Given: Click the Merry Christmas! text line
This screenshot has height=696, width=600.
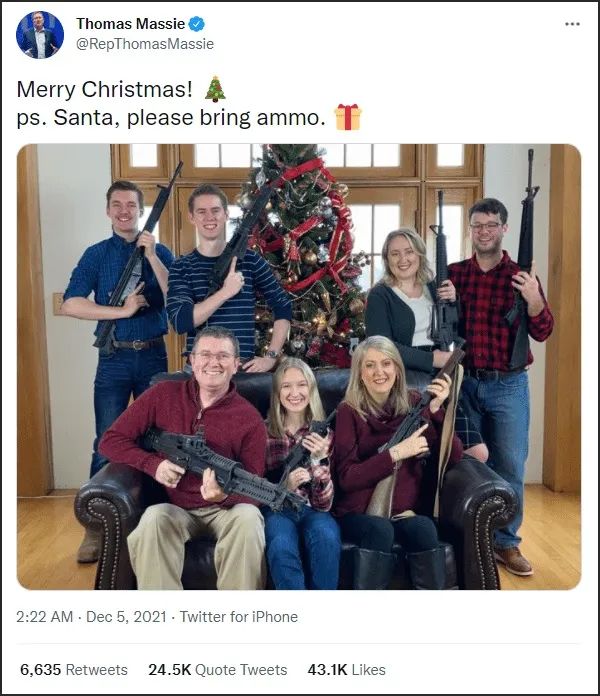Looking at the screenshot, I should tap(105, 89).
